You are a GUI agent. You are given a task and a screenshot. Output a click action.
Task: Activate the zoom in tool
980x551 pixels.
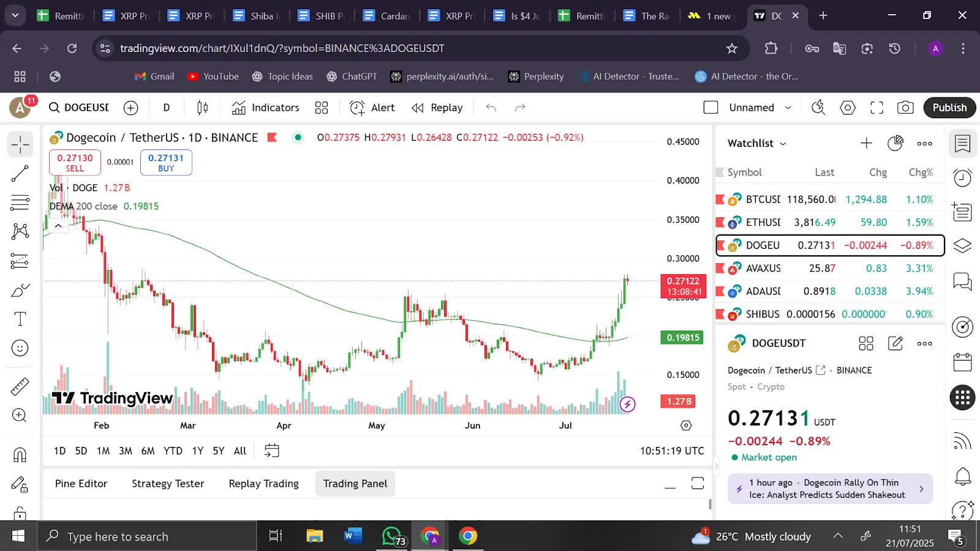[x=20, y=416]
